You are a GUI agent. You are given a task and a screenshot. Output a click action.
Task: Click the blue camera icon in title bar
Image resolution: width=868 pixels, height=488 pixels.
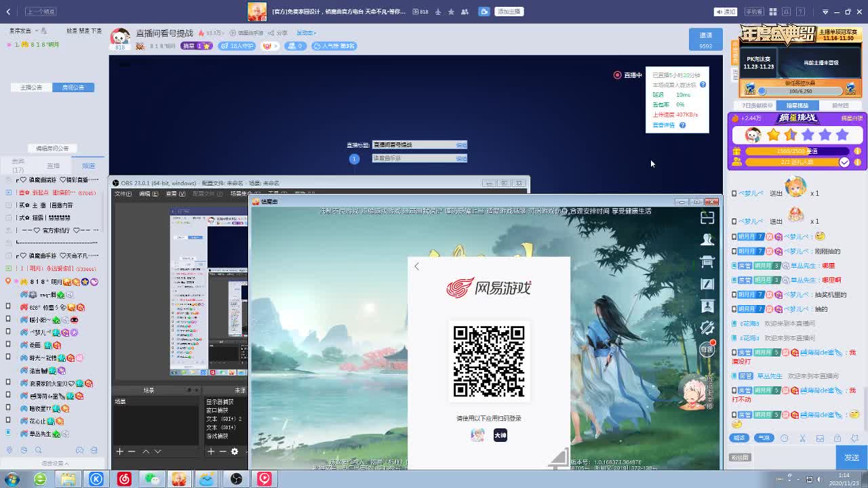(x=484, y=12)
